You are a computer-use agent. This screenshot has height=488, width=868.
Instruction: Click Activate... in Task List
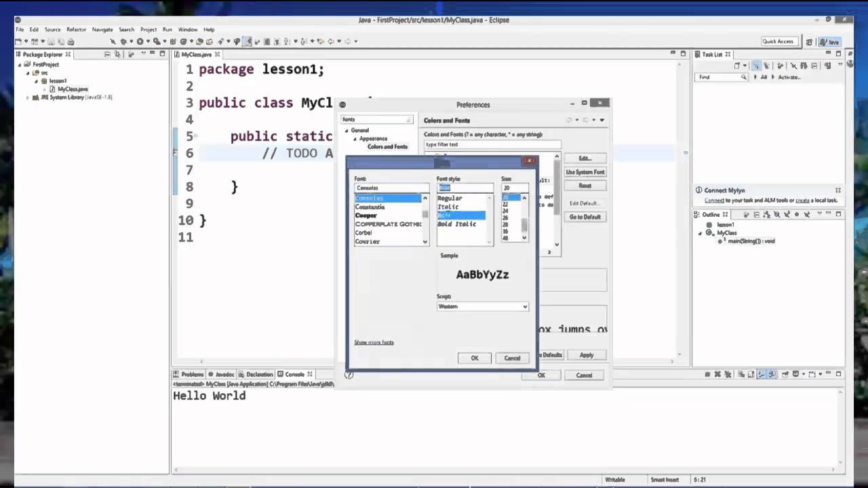(789, 77)
